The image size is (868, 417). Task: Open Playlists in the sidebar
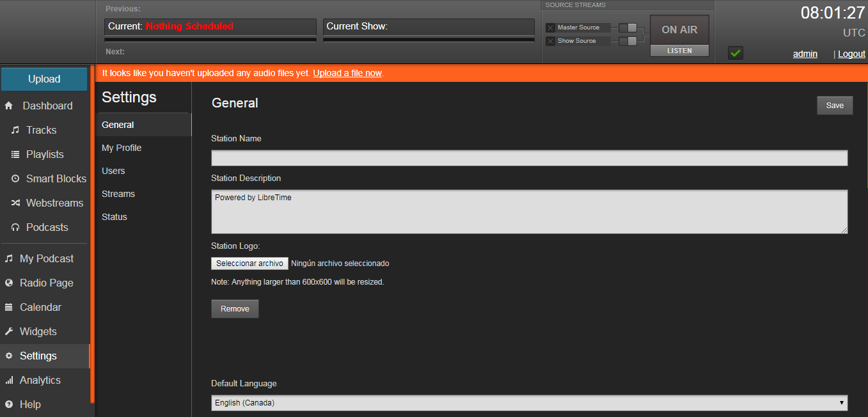tap(45, 154)
